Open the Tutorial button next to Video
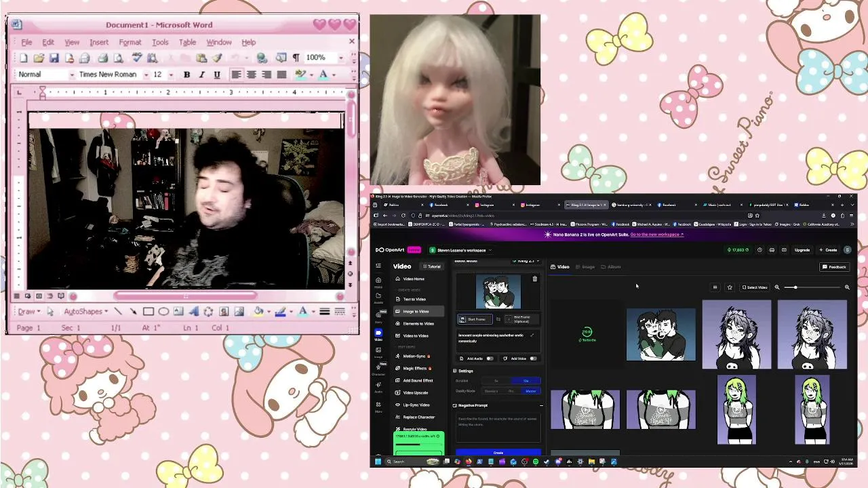The height and width of the screenshot is (488, 868). [x=431, y=266]
